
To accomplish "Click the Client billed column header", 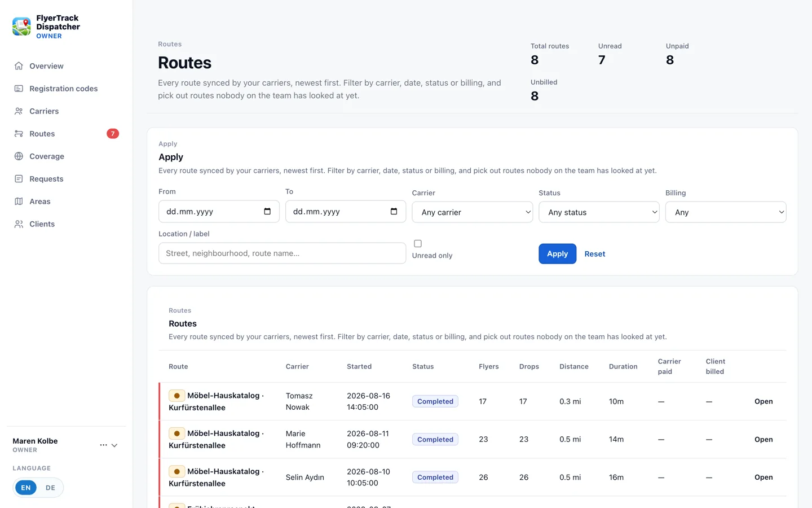I will point(715,366).
